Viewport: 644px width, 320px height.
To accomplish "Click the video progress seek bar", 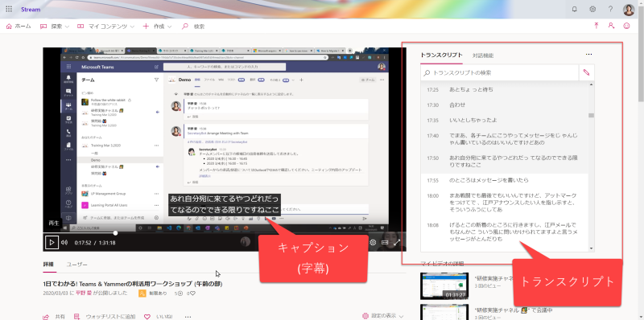I will (225, 233).
